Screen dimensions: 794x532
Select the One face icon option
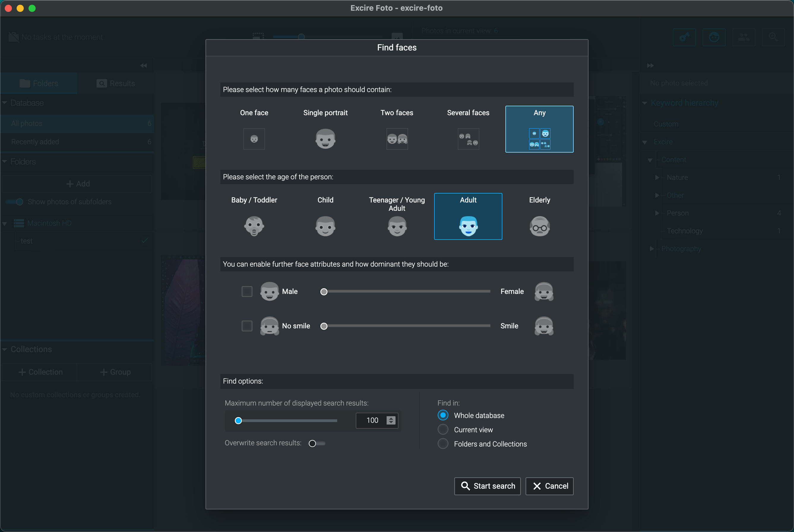coord(254,139)
